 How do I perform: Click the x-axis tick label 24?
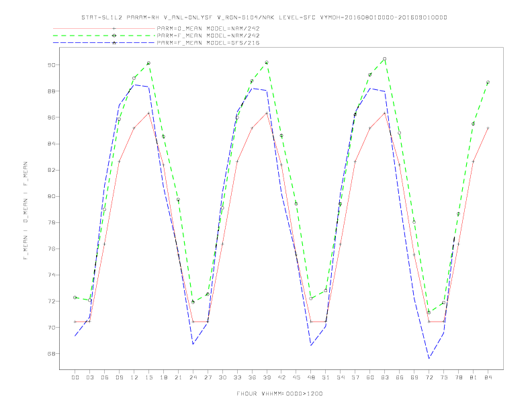[x=193, y=377]
